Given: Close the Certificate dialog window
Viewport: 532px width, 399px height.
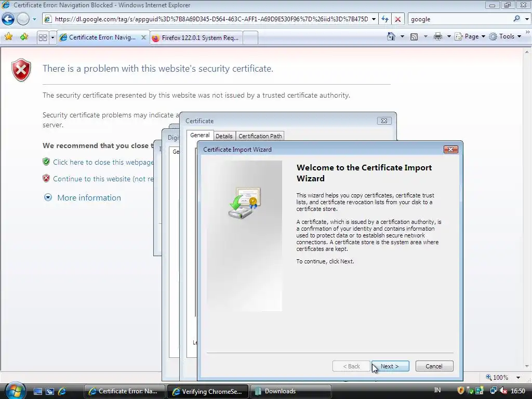Looking at the screenshot, I should (x=384, y=121).
